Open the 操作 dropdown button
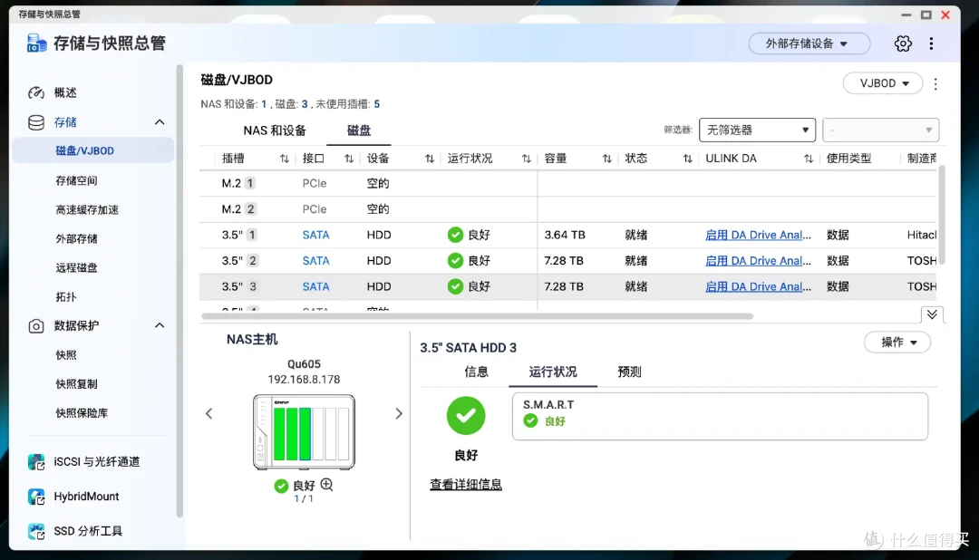The image size is (979, 560). pos(897,343)
